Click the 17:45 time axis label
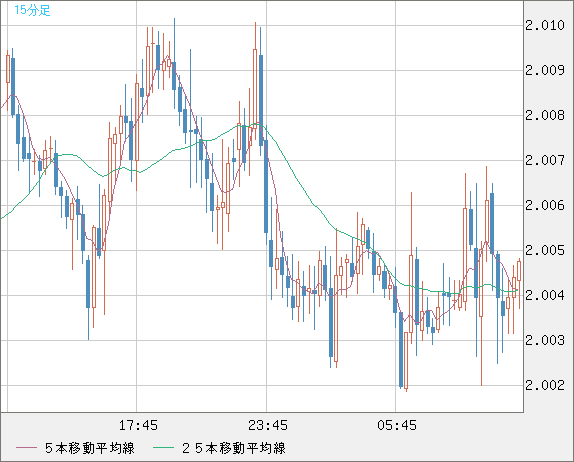Screen dimensions: 574x462 138,425
